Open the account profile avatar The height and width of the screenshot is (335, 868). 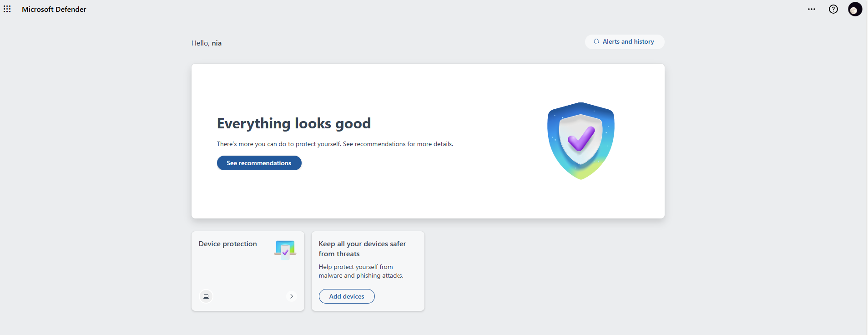855,9
